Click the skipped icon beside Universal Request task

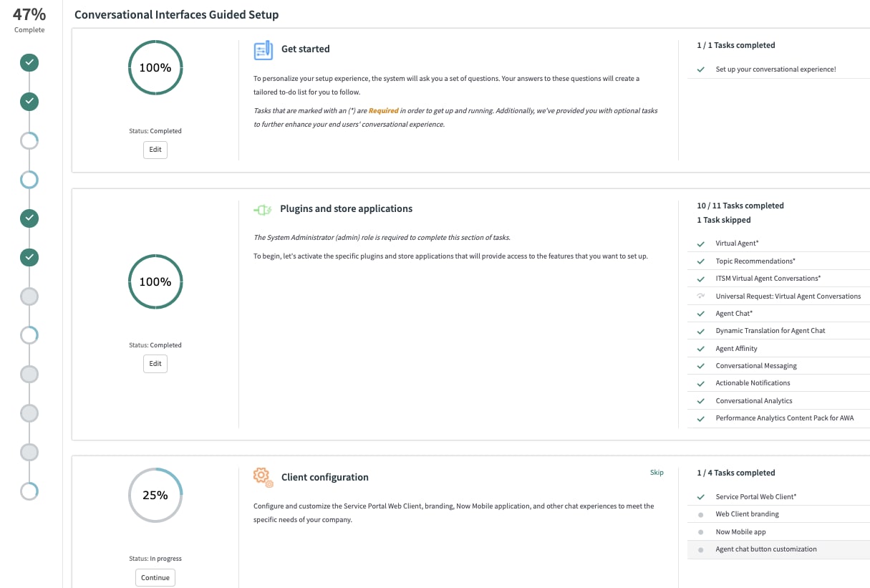tap(700, 295)
